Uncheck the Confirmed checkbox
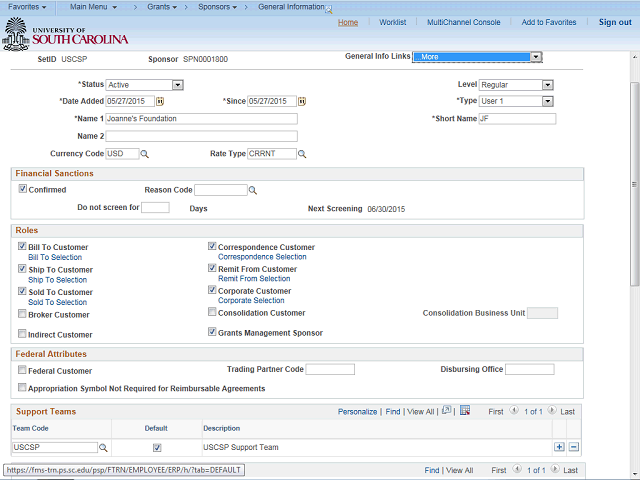Screen dimensions: 640x480 (x=23, y=189)
